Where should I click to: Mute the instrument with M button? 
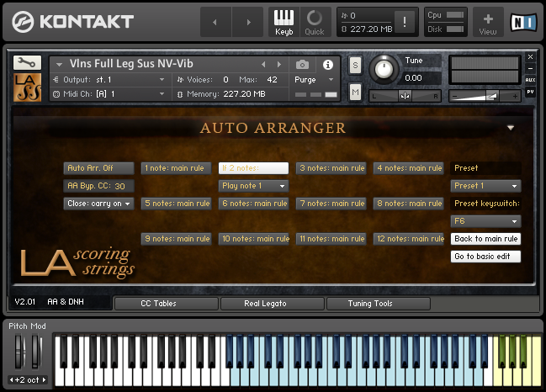[x=355, y=93]
